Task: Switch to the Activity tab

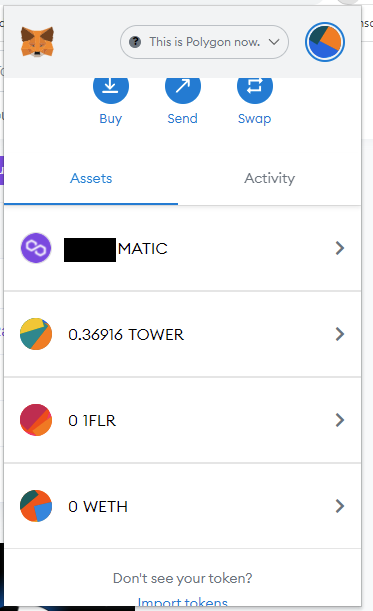Action: pyautogui.click(x=269, y=179)
